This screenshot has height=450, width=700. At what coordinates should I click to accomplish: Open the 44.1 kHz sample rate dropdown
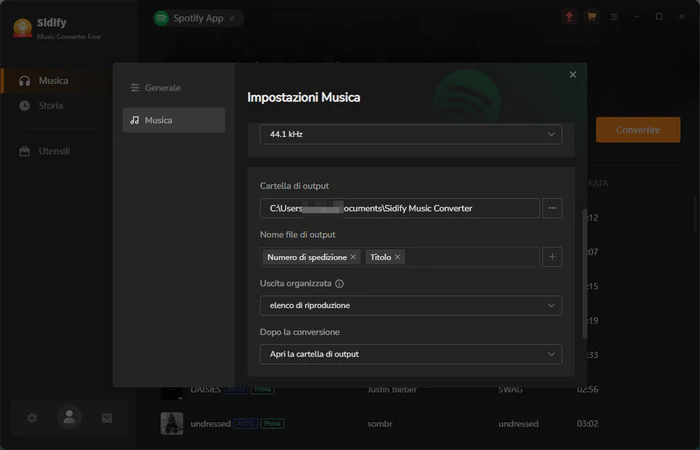tap(411, 134)
